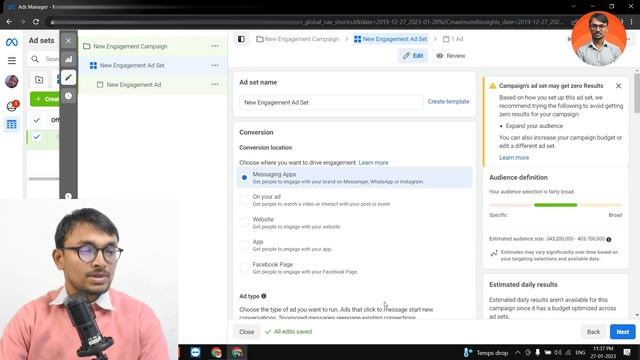640x360 pixels.
Task: Open Learn more link under Conversion location
Action: (x=373, y=162)
